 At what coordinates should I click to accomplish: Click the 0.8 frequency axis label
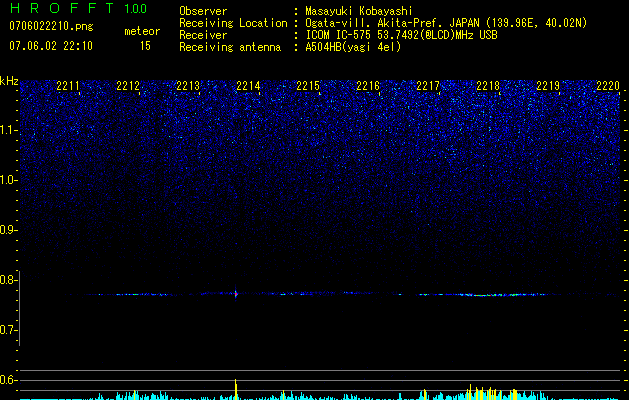pyautogui.click(x=7, y=280)
